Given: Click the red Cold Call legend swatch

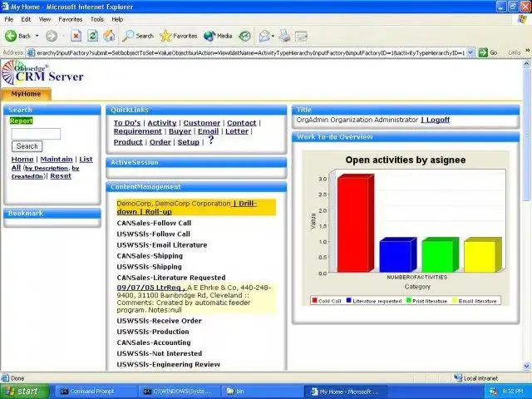Looking at the screenshot, I should click(x=314, y=300).
